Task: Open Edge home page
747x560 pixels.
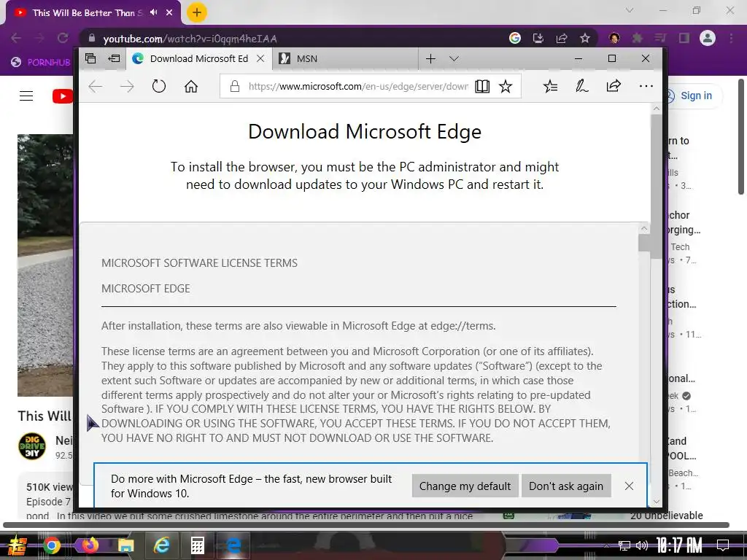Action: (191, 87)
